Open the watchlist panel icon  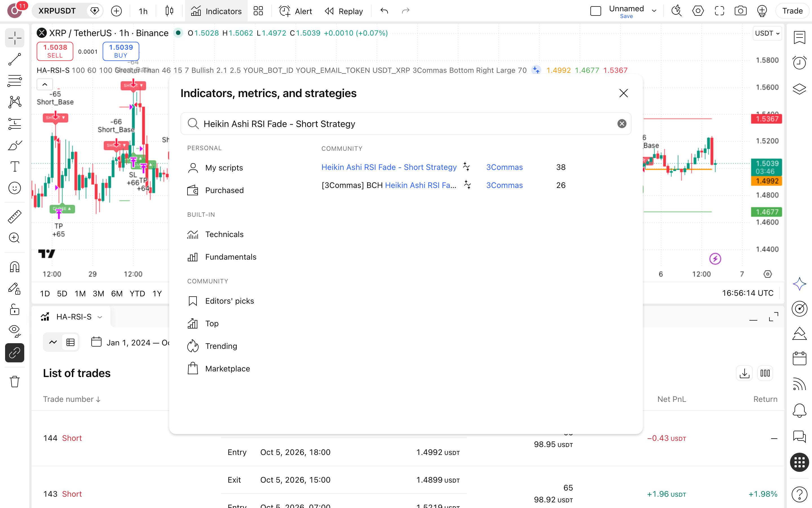point(800,37)
